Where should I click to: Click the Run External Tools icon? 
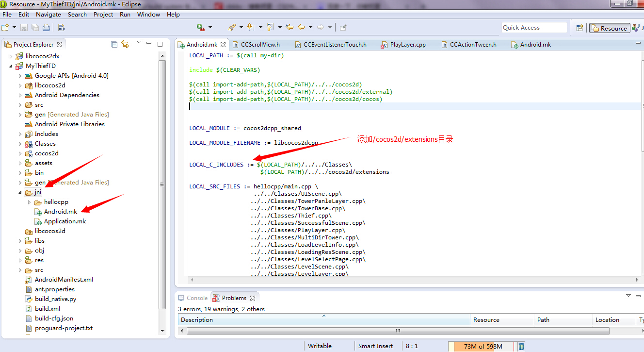pos(201,27)
